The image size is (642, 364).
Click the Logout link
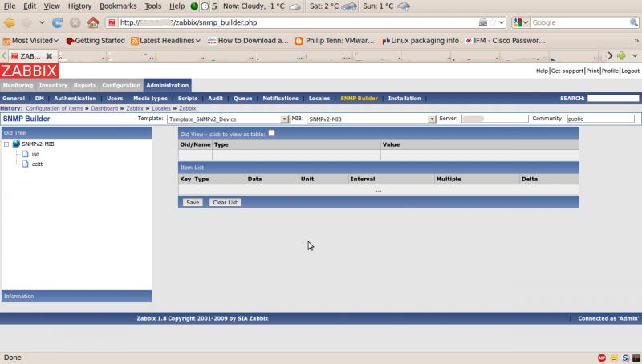[x=630, y=71]
